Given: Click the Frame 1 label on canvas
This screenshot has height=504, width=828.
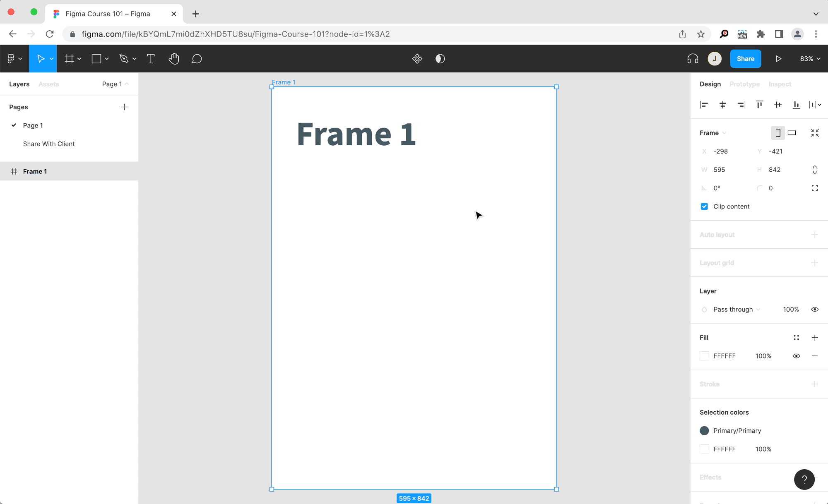Looking at the screenshot, I should 284,82.
